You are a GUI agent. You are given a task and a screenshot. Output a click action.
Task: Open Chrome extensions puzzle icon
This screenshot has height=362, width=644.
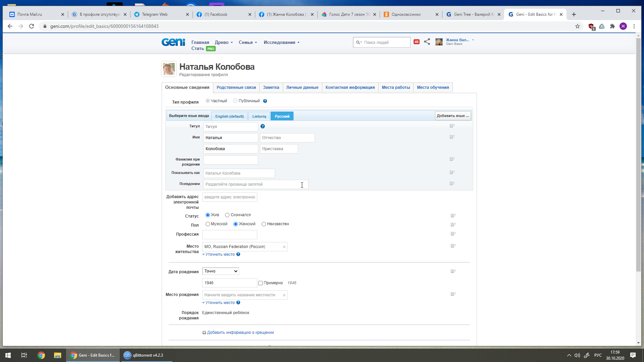612,26
